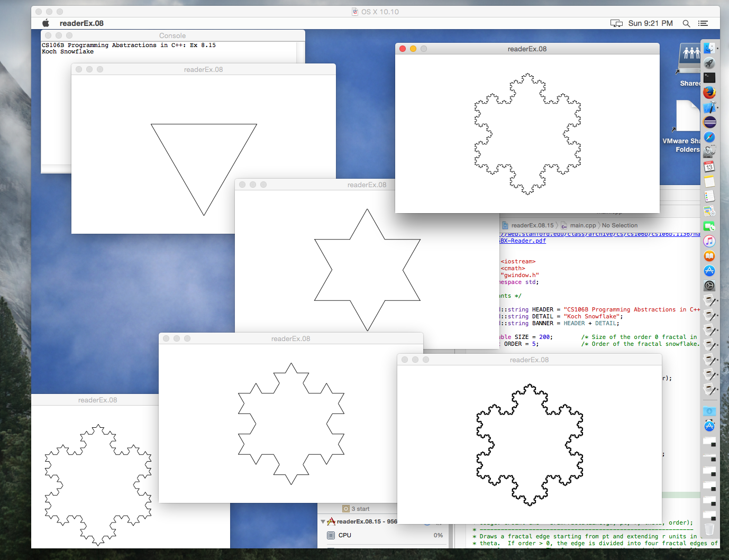Open App Store from the Dock
This screenshot has width=729, height=560.
point(709,271)
